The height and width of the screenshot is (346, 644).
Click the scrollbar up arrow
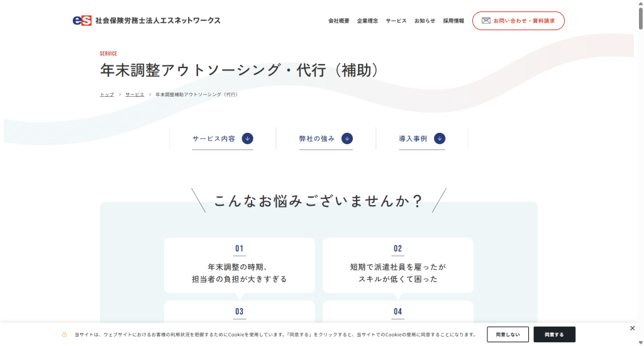(x=640, y=3)
